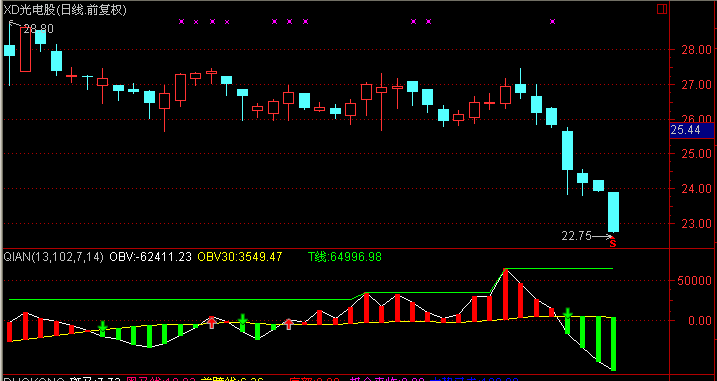Screen dimensions: 717x381
Task: Select the leftmost magenta x marker above the chart
Action: (x=181, y=21)
